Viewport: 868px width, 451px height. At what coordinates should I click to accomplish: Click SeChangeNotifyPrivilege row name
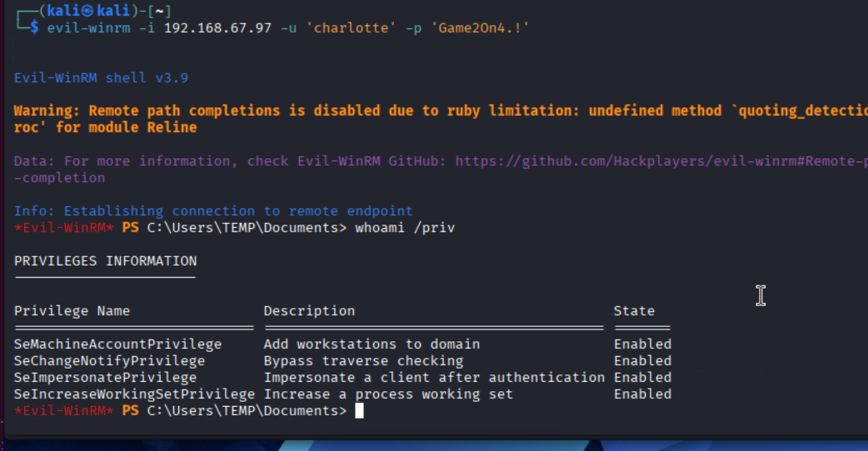point(110,361)
